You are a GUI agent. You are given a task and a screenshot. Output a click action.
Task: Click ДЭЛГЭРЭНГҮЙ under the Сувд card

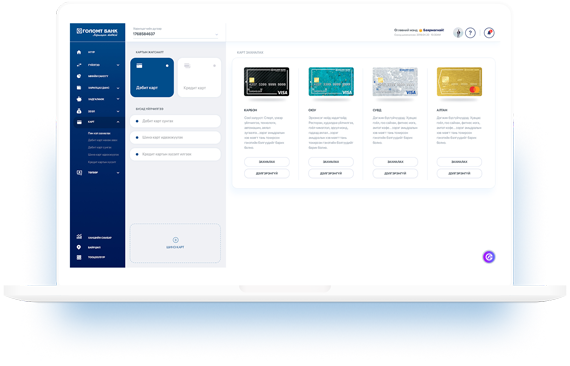(x=395, y=173)
